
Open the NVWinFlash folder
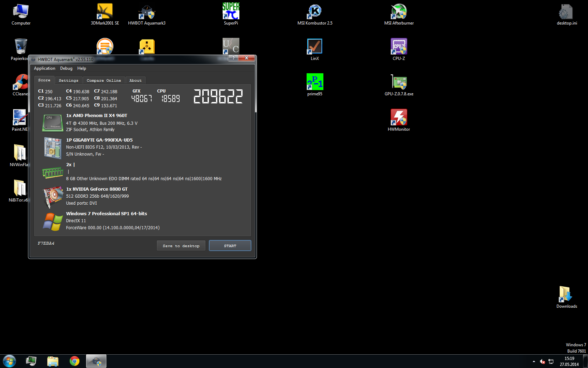point(19,156)
